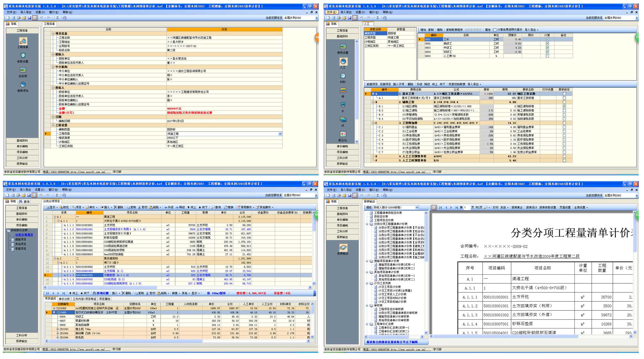This screenshot has width=644, height=359.
Task: Open 总说明 icon in top-left window
Action: (23, 70)
